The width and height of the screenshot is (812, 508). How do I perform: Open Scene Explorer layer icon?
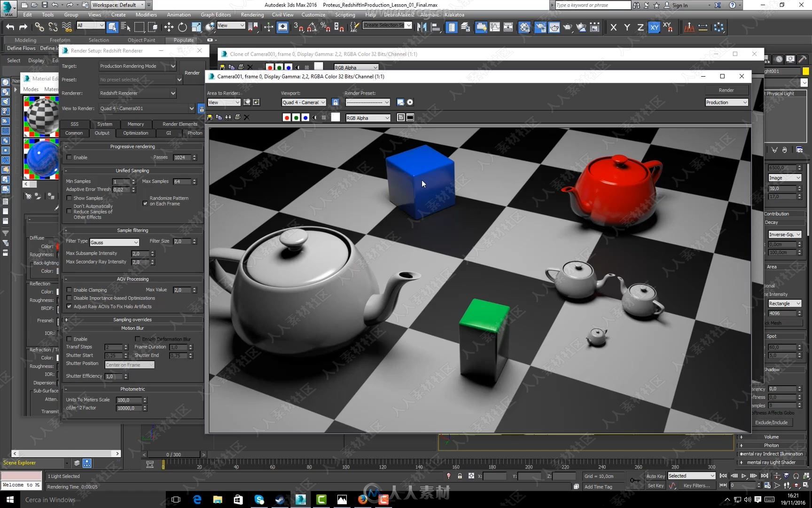click(x=77, y=463)
